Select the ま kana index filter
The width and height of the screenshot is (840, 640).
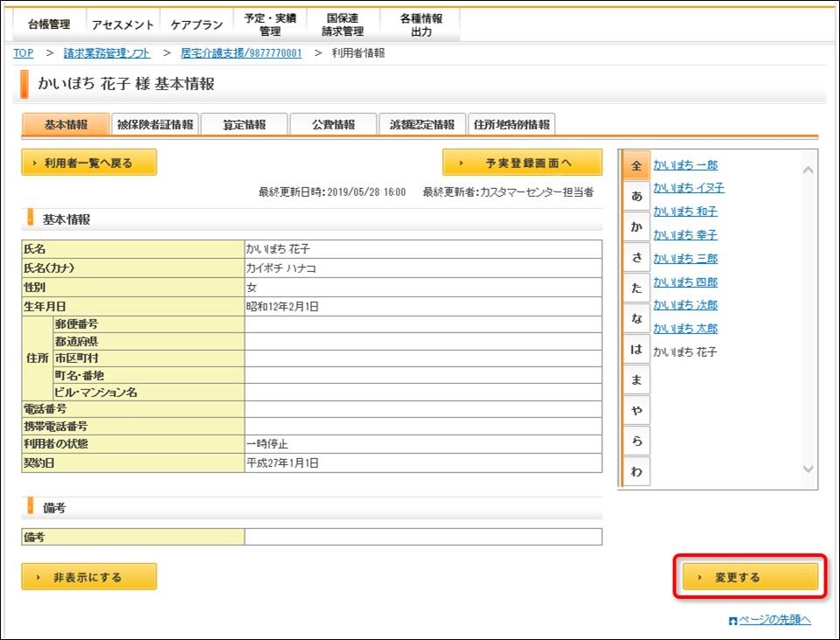coord(636,379)
